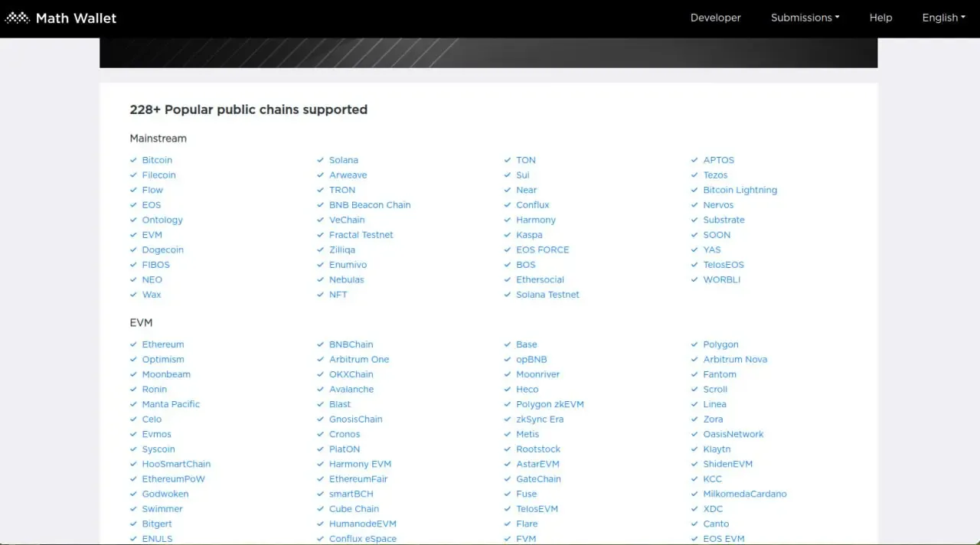980x545 pixels.
Task: Expand the Submissions dropdown
Action: click(805, 18)
